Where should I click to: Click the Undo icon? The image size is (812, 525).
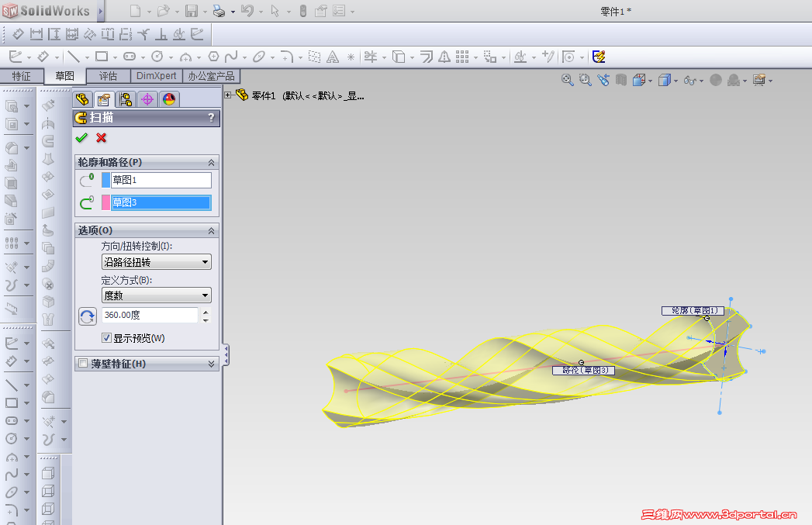[x=247, y=11]
